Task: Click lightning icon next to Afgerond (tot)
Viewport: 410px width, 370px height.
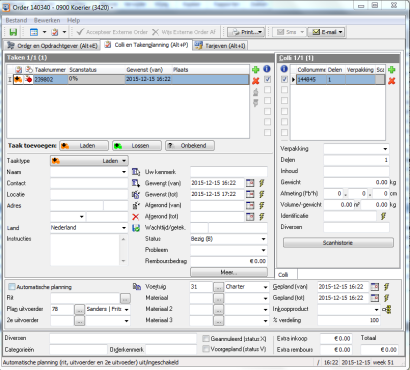Action: [x=262, y=217]
